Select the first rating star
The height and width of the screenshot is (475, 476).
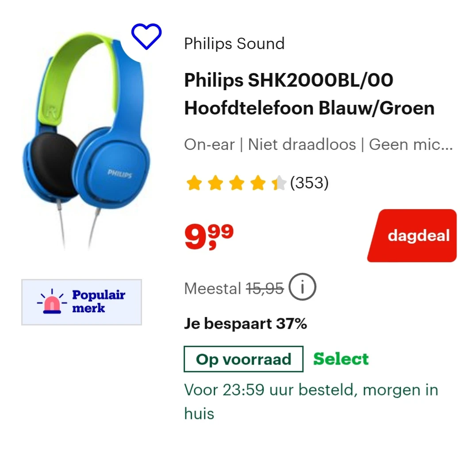tap(194, 183)
